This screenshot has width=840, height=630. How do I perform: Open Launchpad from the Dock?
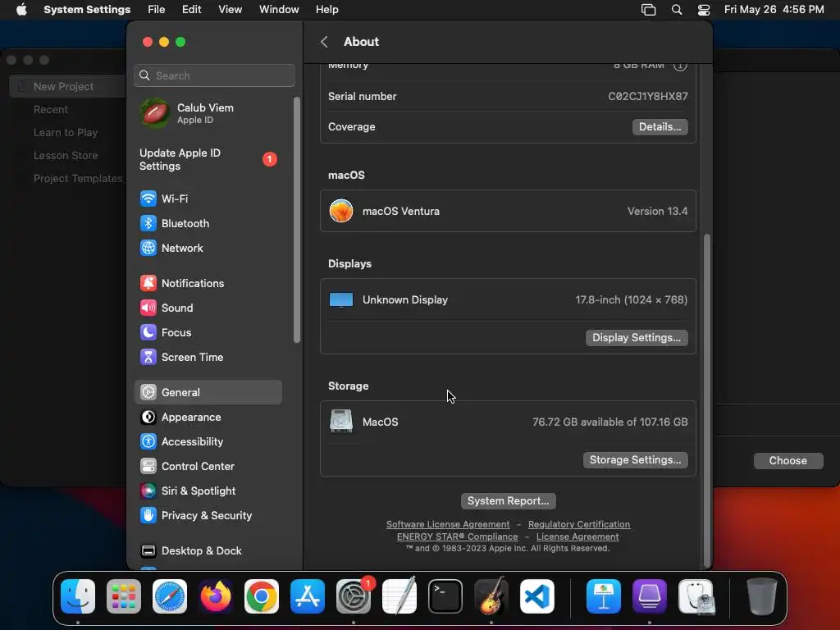click(x=124, y=596)
